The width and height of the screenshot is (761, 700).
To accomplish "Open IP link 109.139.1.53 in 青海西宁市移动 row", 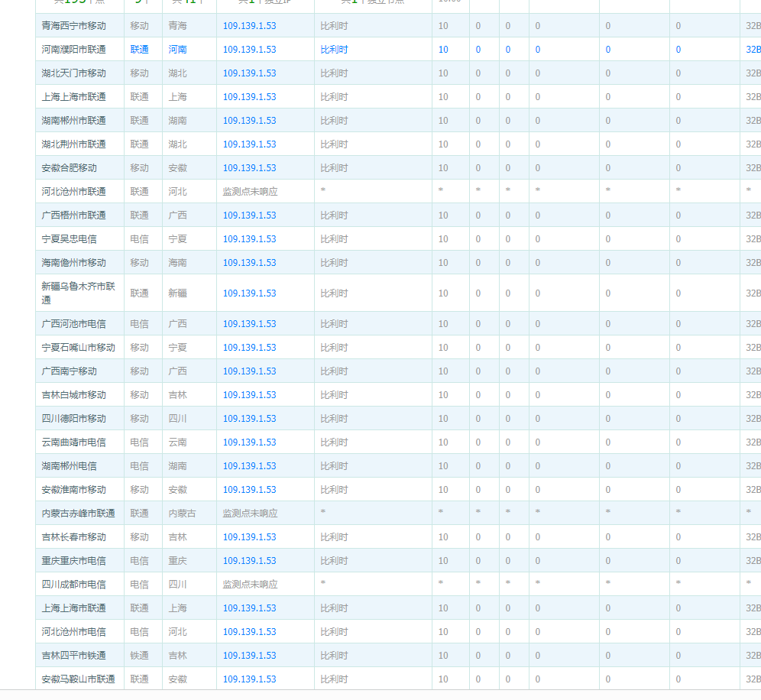I will coord(248,25).
